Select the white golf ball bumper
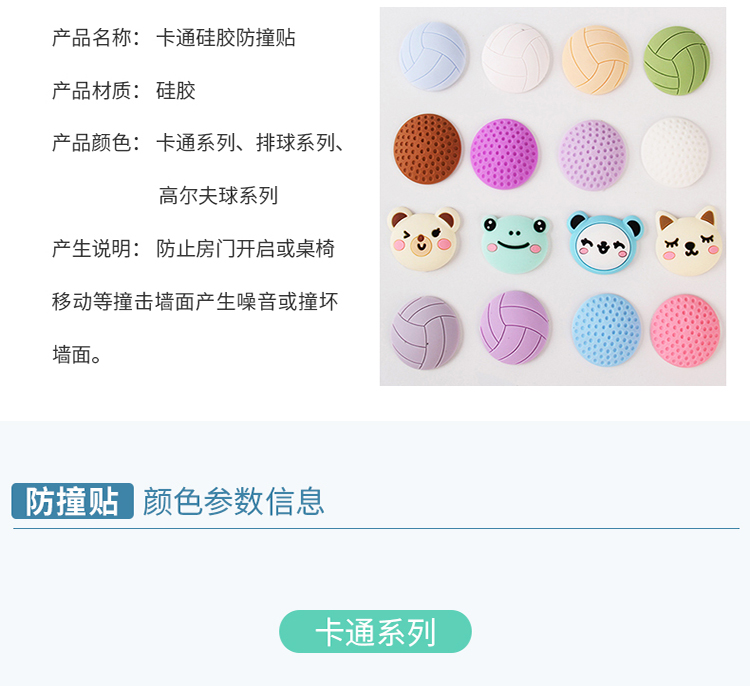Image resolution: width=750 pixels, height=686 pixels. coord(675,152)
